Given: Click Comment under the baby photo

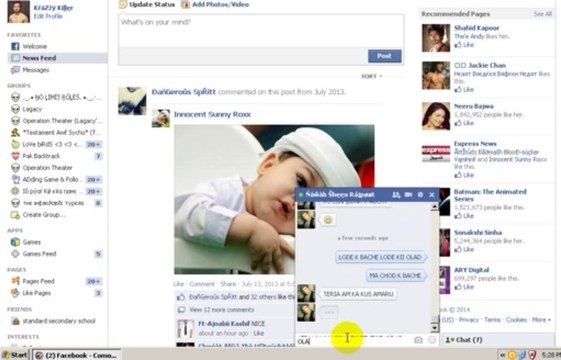Looking at the screenshot, I should pos(202,284).
